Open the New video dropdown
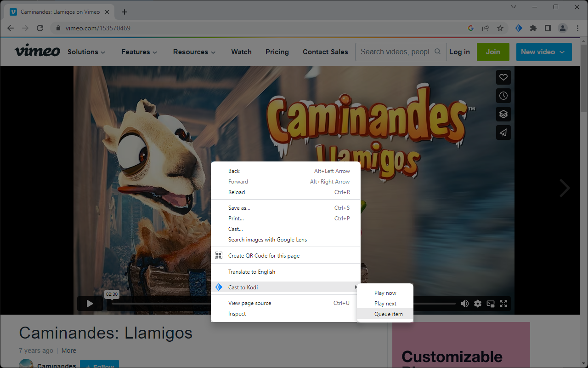The height and width of the screenshot is (368, 588). [x=544, y=52]
